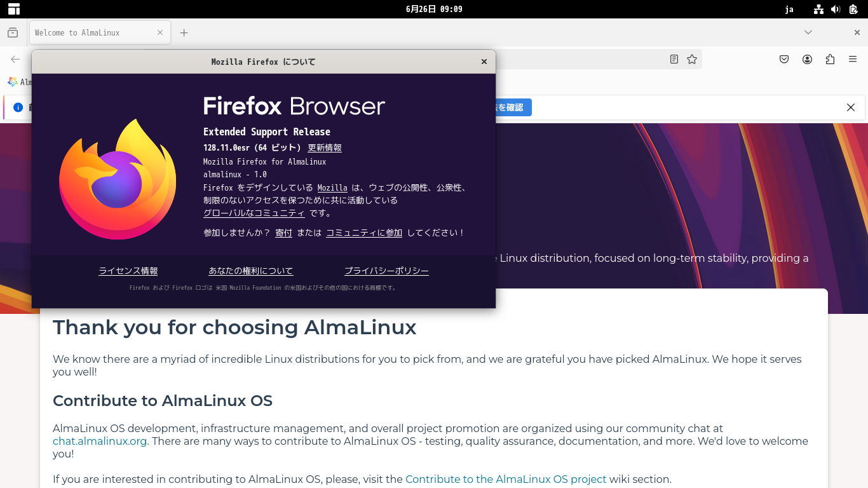Open the ja input source menu
Screen dimensions: 868x488
pos(789,9)
